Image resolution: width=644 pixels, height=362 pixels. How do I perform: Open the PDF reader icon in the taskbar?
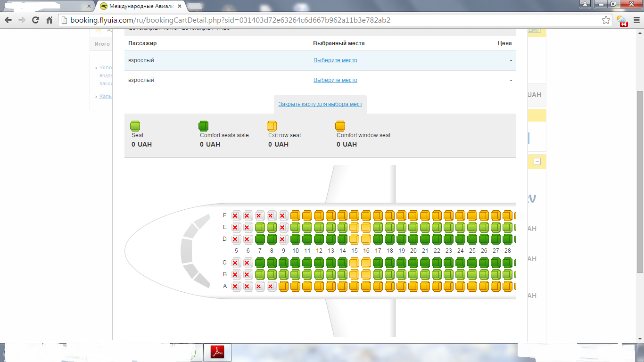pos(217,353)
